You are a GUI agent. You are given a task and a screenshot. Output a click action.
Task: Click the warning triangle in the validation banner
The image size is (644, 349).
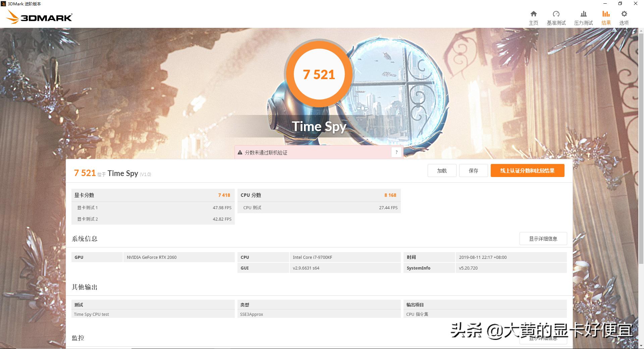click(240, 152)
